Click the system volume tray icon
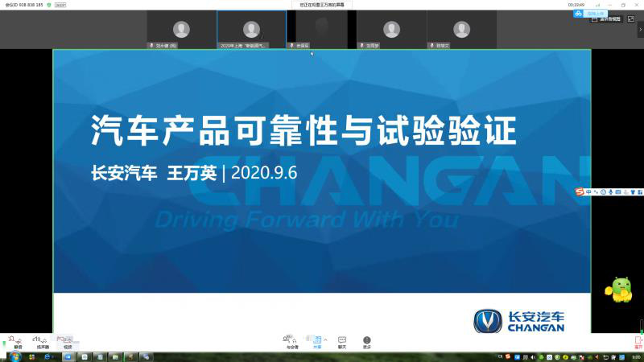 (533, 357)
